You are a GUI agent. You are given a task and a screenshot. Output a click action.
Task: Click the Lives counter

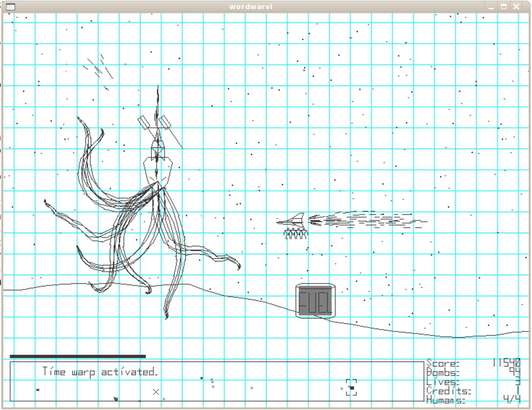coord(473,381)
